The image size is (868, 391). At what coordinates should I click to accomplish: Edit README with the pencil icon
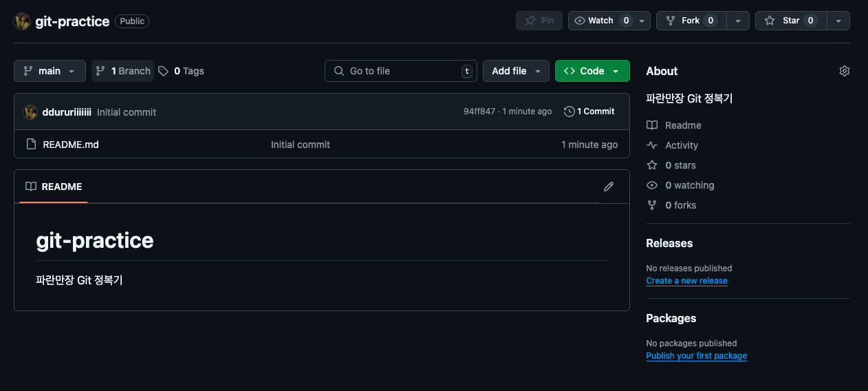[609, 187]
